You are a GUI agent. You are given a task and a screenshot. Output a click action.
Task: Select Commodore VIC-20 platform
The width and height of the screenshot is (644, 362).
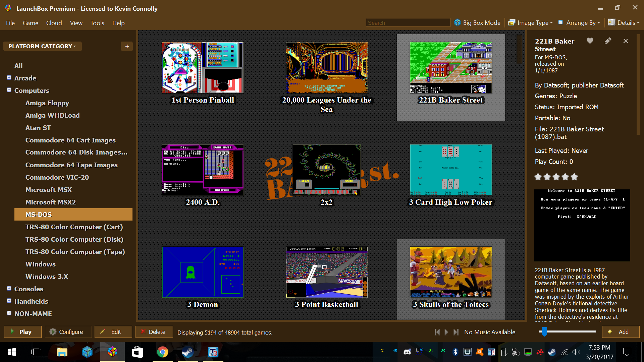(x=57, y=177)
